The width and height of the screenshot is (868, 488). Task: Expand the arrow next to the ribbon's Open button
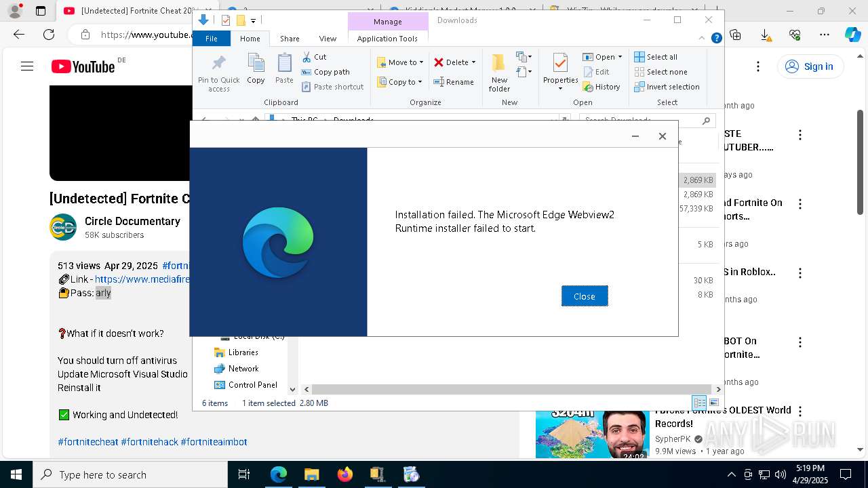[x=620, y=57]
